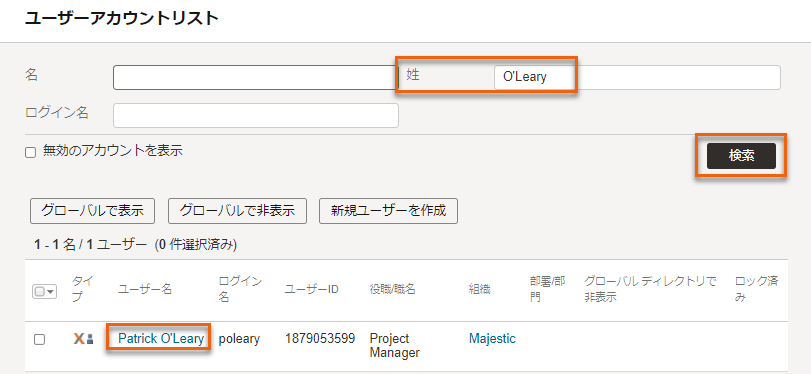Click the グローバルで非表示 button
The image size is (811, 374).
tap(237, 211)
